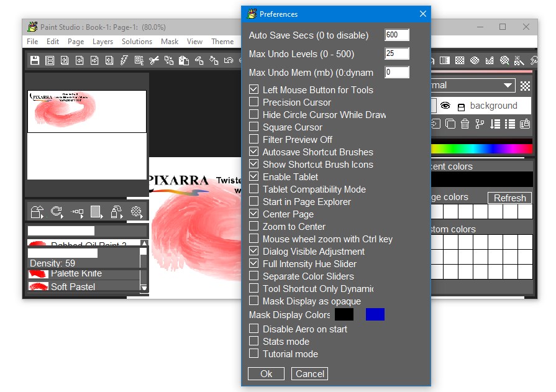Click the scissors Cut icon
Screen dimensions: 556x392
(154, 60)
